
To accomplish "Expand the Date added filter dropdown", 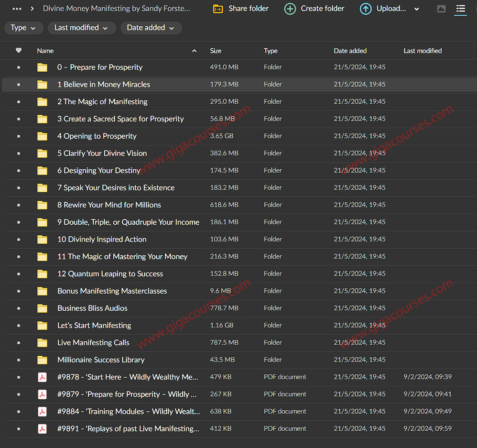I will [151, 28].
